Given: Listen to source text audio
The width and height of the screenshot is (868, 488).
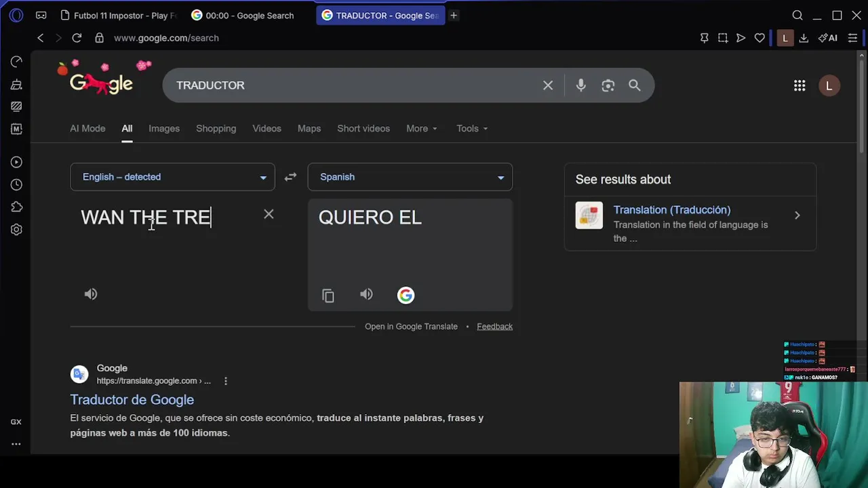Looking at the screenshot, I should click(91, 294).
